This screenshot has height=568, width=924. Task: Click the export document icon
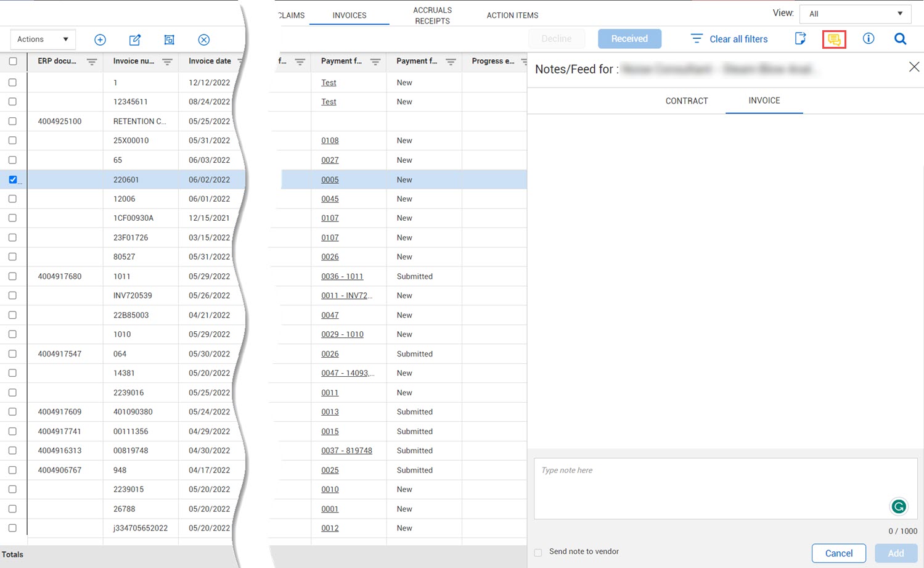tap(800, 39)
